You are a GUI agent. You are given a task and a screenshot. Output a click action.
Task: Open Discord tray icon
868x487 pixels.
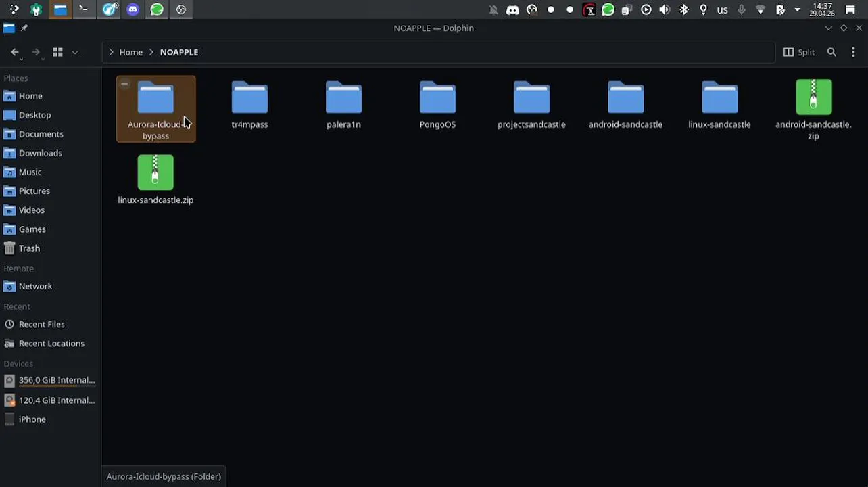(x=512, y=9)
